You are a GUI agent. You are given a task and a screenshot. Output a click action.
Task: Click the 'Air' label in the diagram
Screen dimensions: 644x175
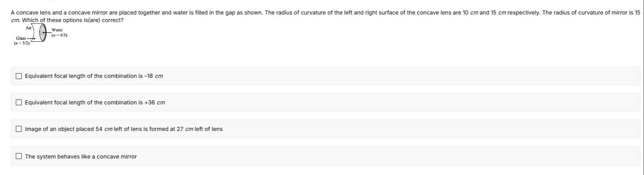[29, 28]
